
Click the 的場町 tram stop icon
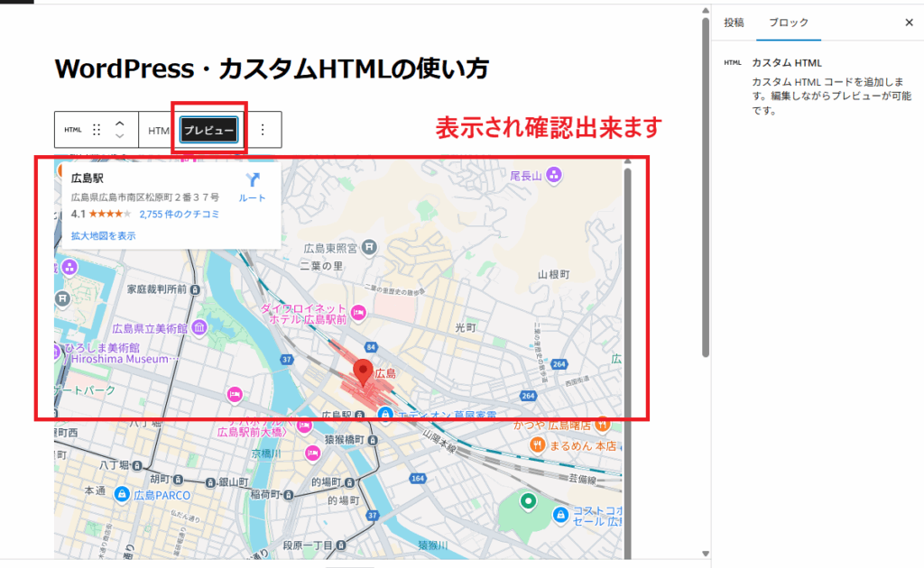[349, 482]
